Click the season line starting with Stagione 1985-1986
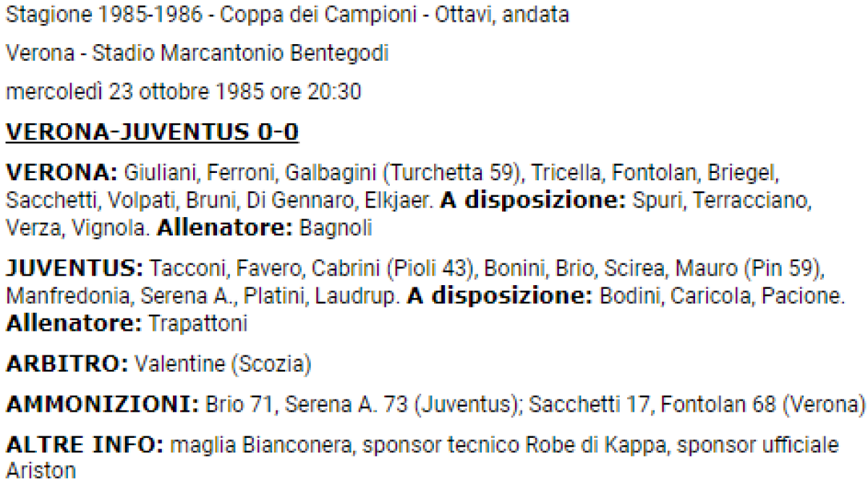The height and width of the screenshot is (482, 868). pos(286,15)
